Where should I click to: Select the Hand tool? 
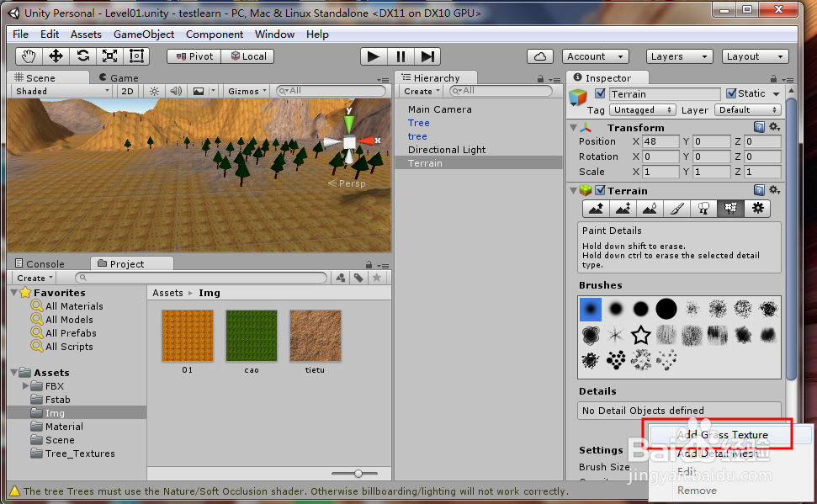tap(29, 56)
